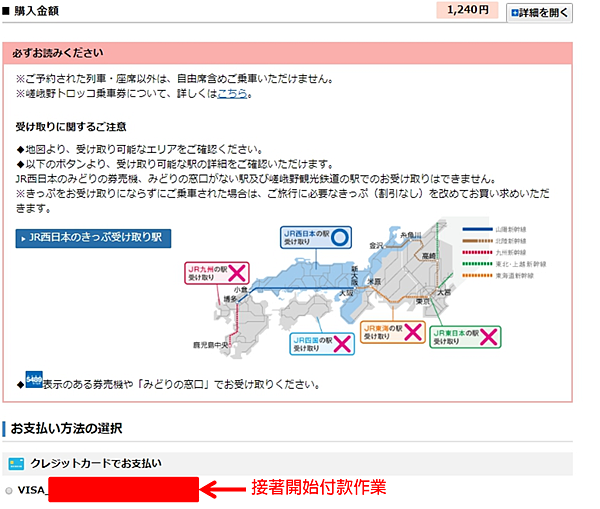The width and height of the screenshot is (600, 509).
Task: Click the 東海道新幹線 legend entry
Action: pyautogui.click(x=498, y=276)
